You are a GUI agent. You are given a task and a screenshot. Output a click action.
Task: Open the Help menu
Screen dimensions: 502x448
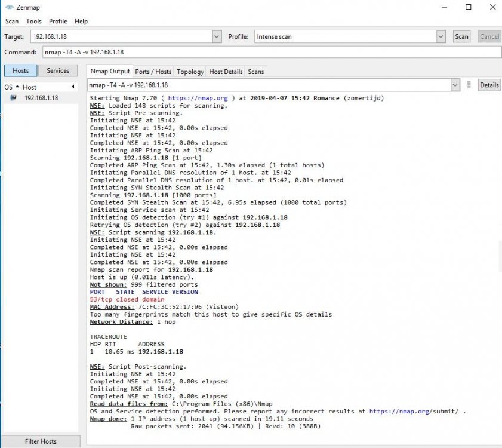(81, 21)
